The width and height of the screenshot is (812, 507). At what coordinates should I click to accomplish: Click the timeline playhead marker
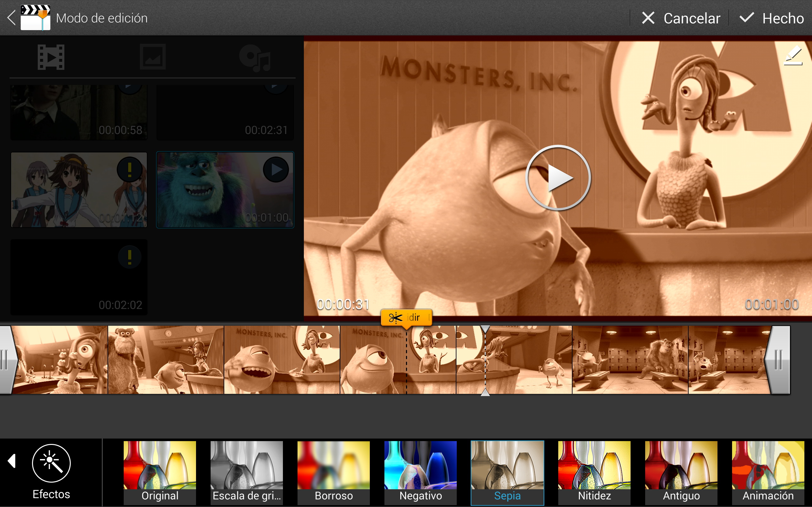pyautogui.click(x=485, y=360)
